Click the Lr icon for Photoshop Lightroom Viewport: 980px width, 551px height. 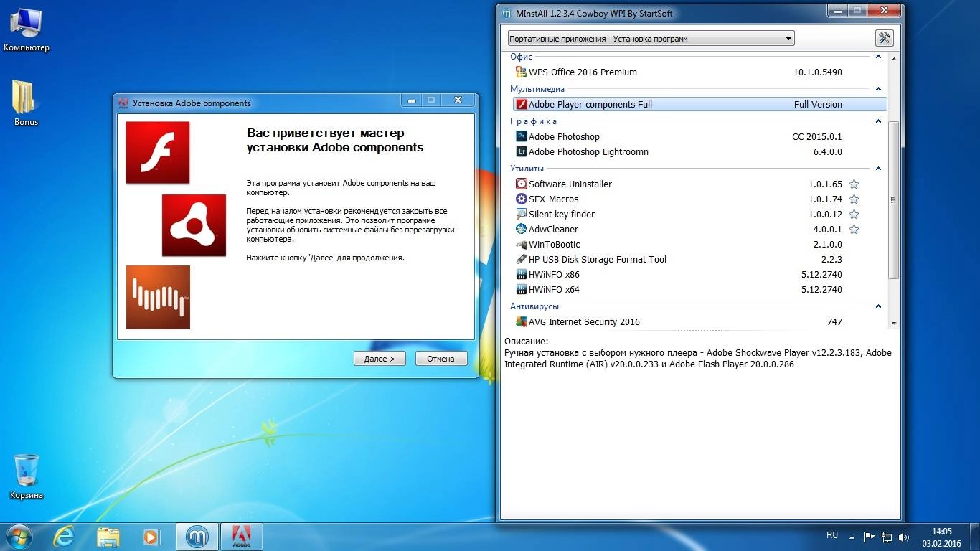[x=522, y=151]
